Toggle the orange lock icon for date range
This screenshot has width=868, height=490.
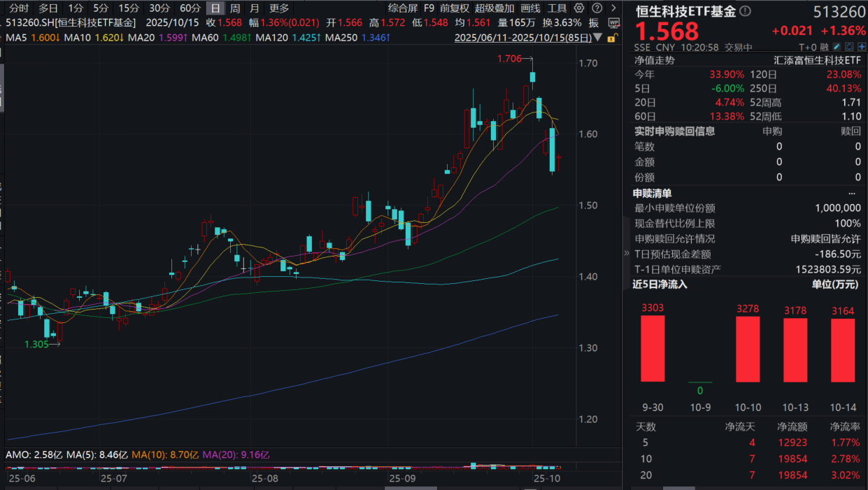pos(613,38)
